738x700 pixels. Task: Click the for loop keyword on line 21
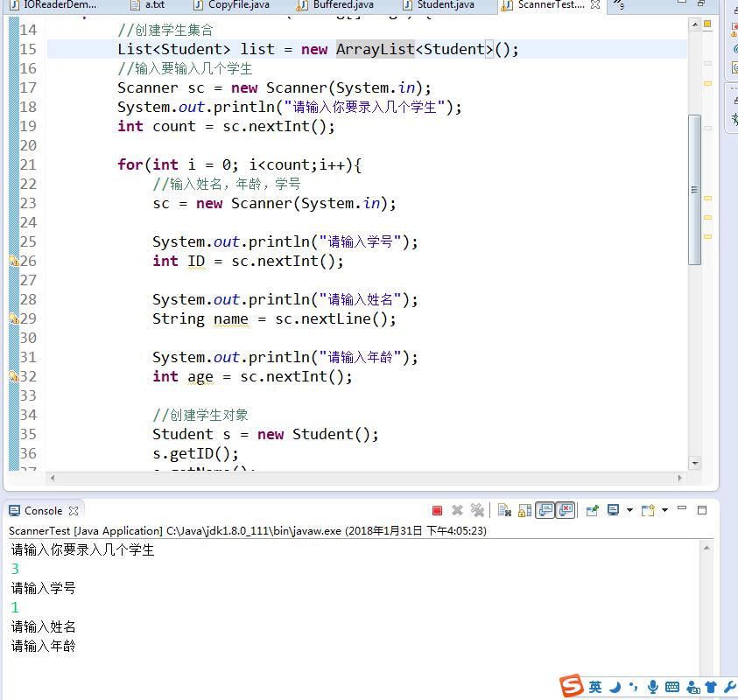(x=130, y=164)
